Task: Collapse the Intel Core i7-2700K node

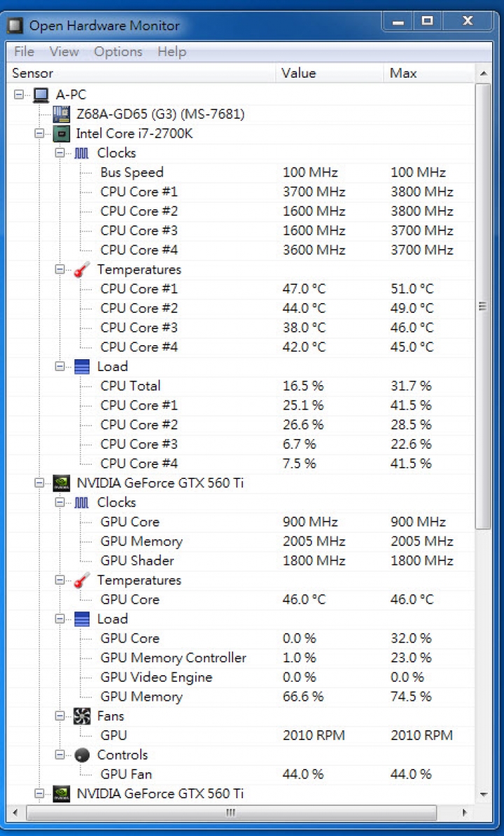Action: pos(39,134)
